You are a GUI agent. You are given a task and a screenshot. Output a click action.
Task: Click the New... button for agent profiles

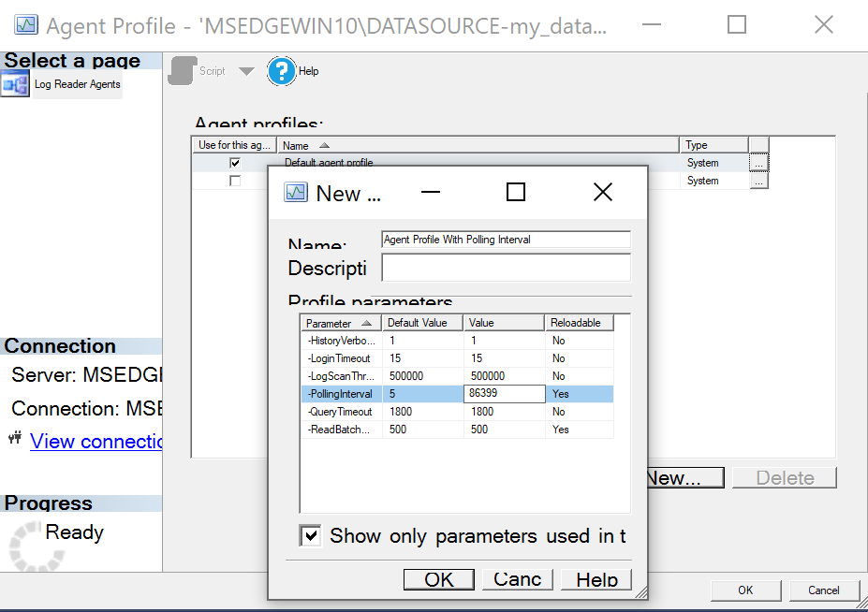(684, 477)
